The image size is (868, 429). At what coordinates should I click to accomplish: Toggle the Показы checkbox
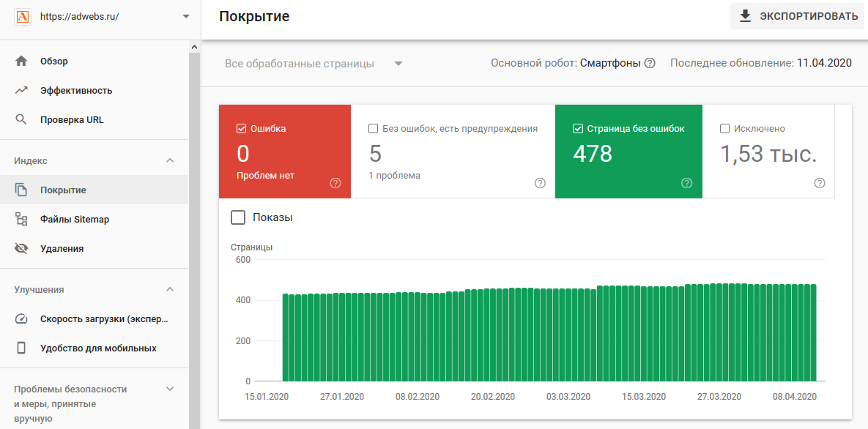tap(238, 217)
